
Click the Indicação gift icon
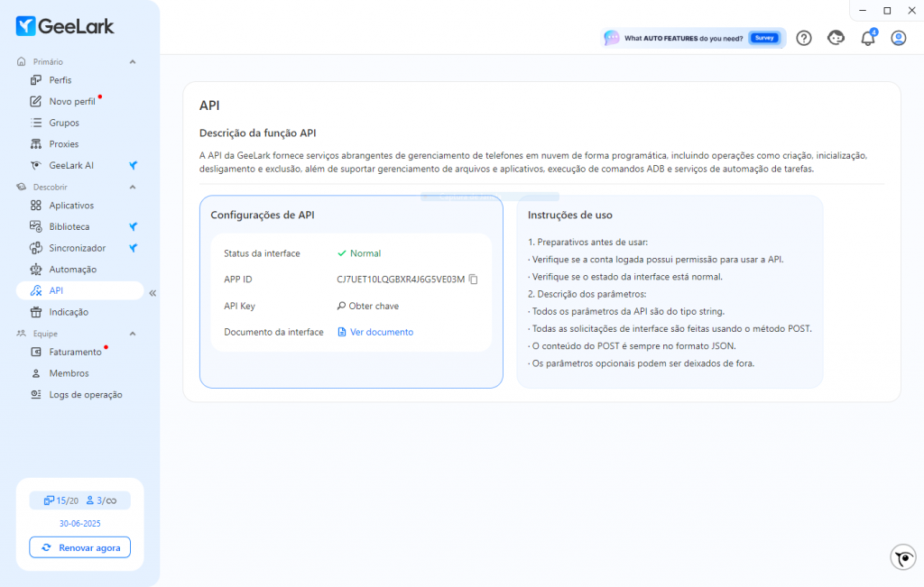36,312
